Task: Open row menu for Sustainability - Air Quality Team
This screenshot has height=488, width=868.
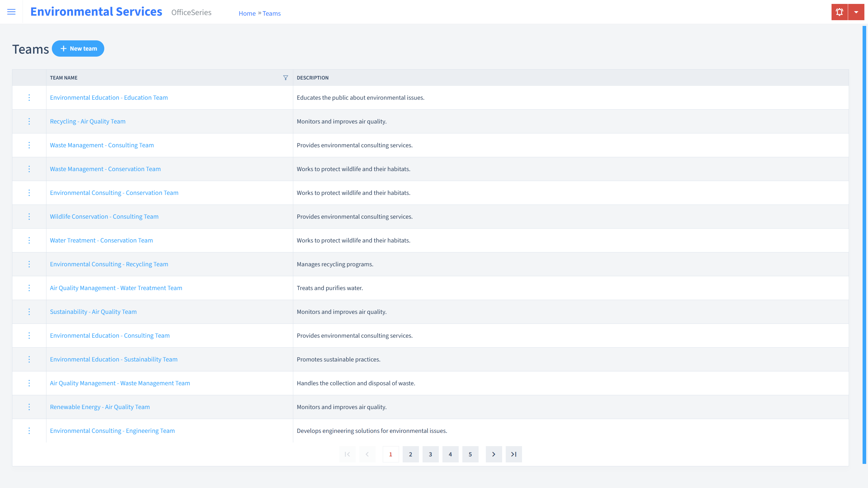Action: click(29, 312)
